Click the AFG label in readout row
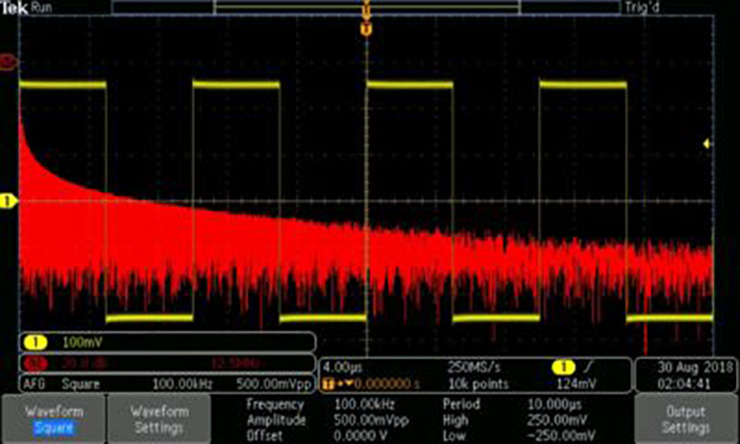Image resolution: width=740 pixels, height=444 pixels. (35, 384)
